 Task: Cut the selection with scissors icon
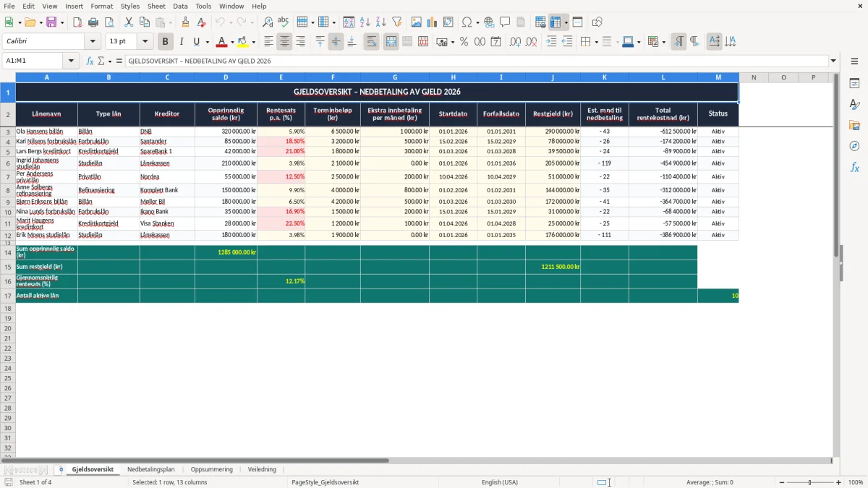pos(129,22)
